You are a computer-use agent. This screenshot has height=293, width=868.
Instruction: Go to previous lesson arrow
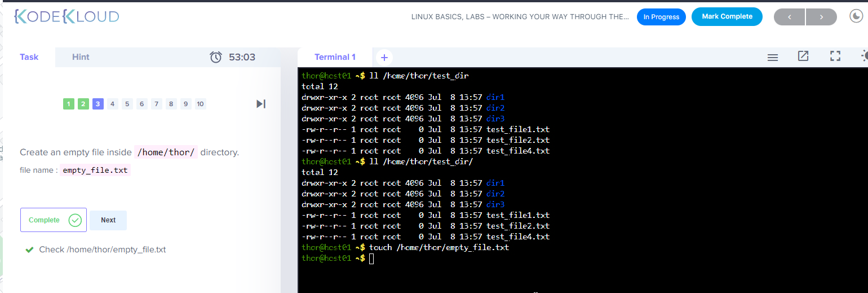point(789,17)
